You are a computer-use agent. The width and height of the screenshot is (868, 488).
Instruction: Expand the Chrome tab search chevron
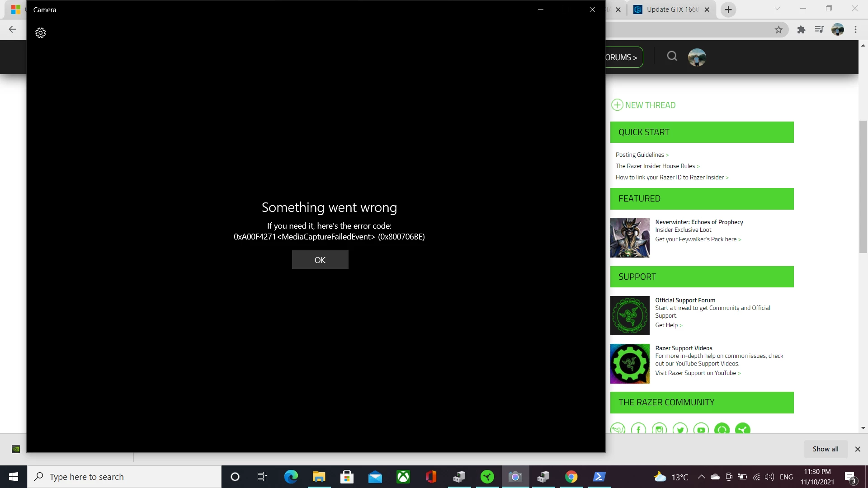pos(777,9)
